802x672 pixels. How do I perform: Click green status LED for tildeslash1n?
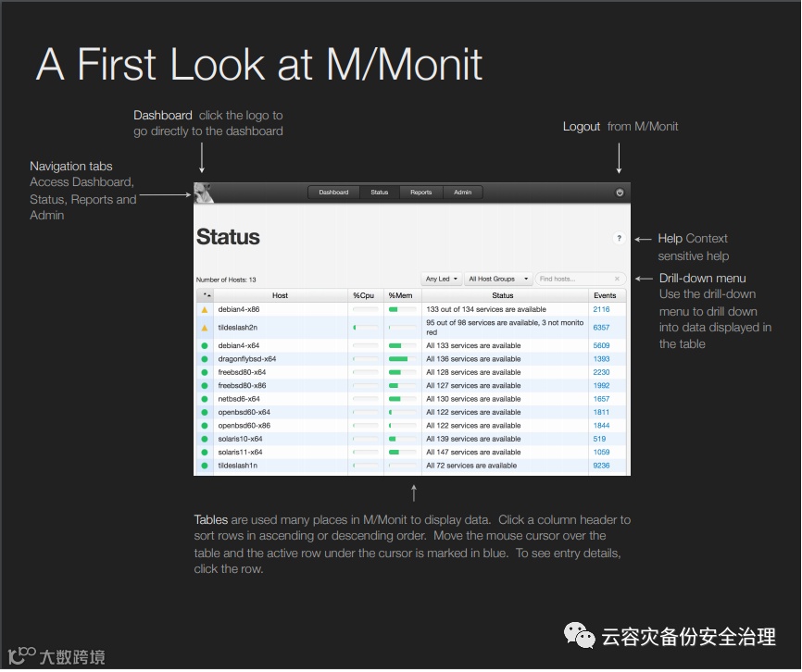(205, 466)
